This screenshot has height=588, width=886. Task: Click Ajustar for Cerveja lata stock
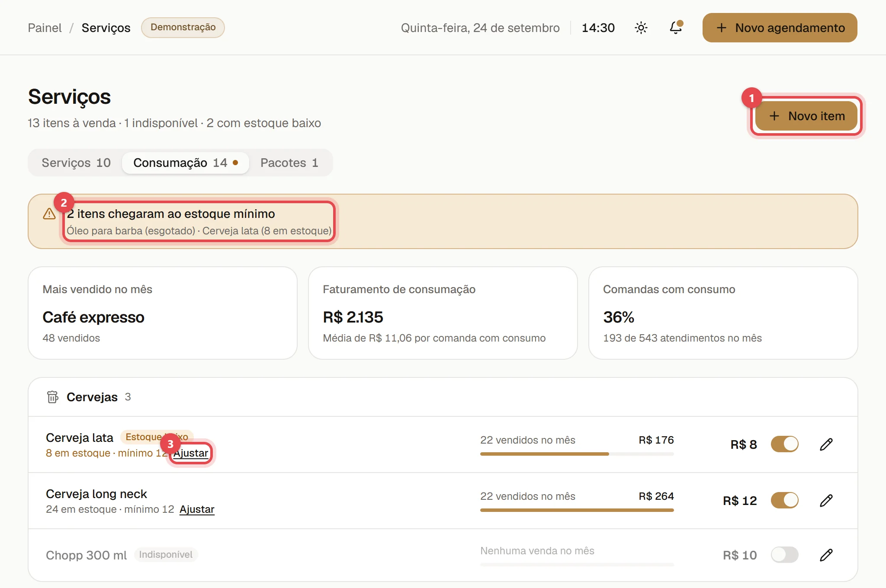(191, 453)
